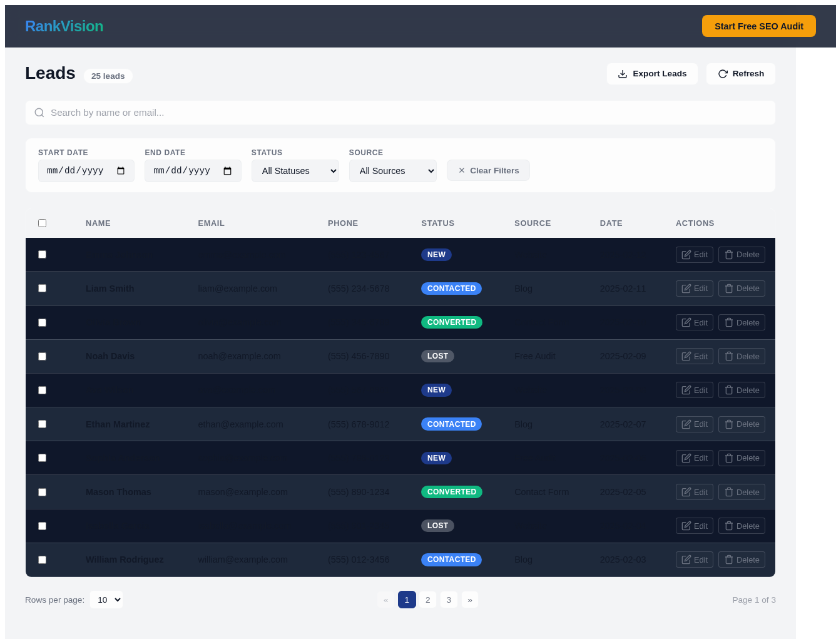Edit the William Rodriguez lead
The width and height of the screenshot is (836, 644).
(695, 560)
